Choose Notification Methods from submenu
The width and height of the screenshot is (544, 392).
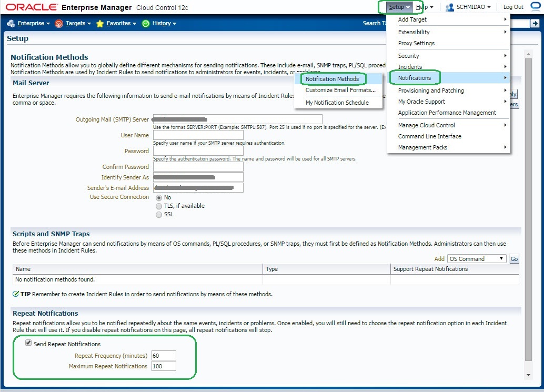332,79
